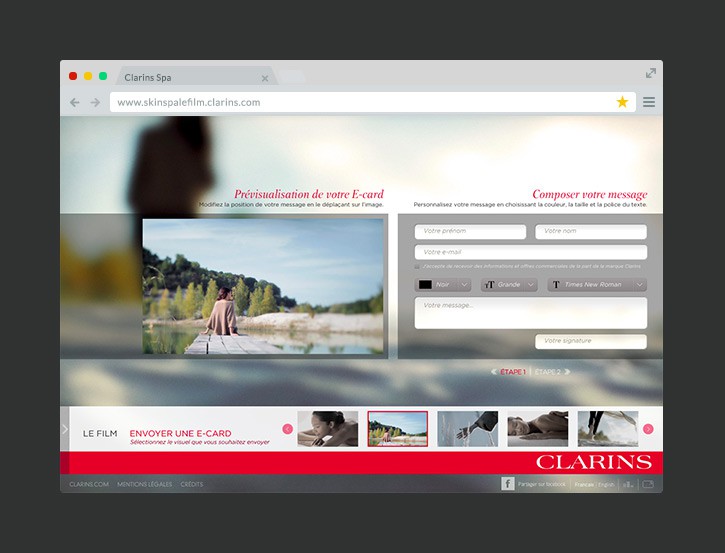Click the Votre nom field
Viewport: 725px width, 553px height.
coord(591,232)
